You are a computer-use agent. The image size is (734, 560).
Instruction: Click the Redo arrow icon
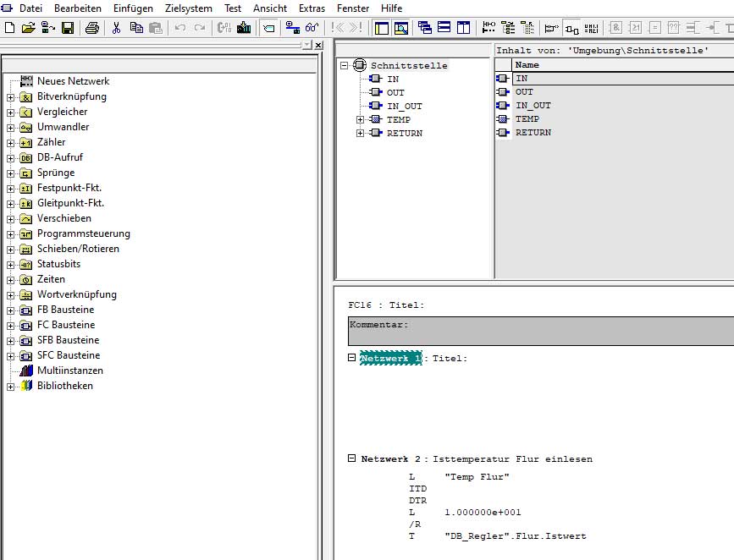[200, 28]
